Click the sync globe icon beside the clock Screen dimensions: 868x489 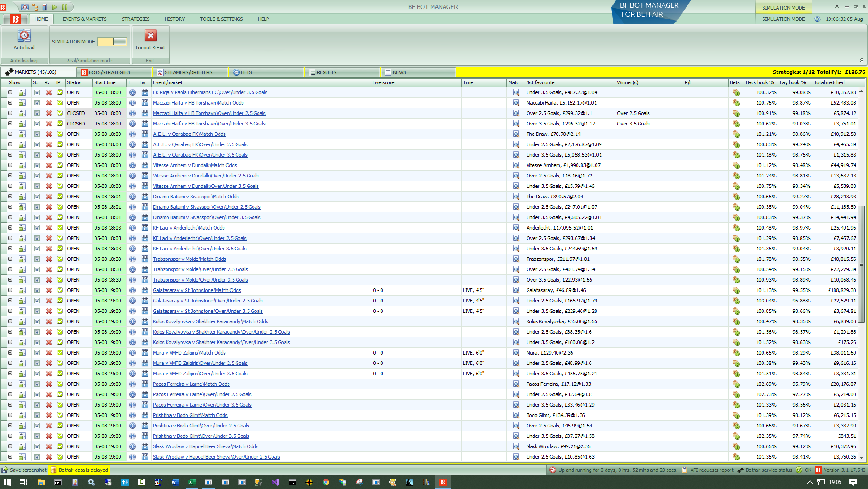pyautogui.click(x=817, y=19)
